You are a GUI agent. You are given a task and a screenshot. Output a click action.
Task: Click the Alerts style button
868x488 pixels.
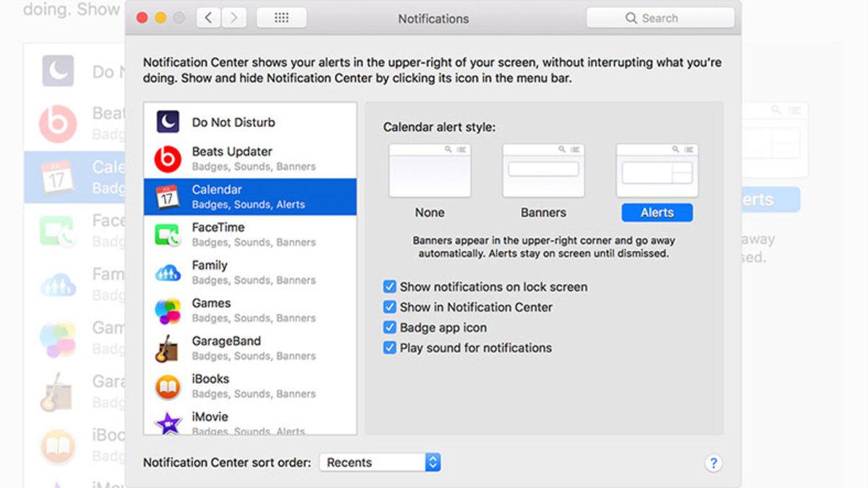(x=657, y=213)
